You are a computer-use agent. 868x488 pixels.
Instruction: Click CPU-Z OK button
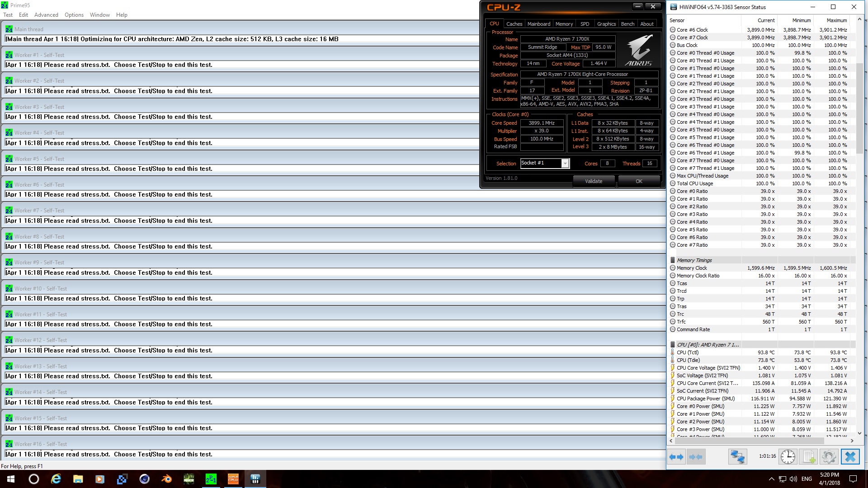coord(639,181)
